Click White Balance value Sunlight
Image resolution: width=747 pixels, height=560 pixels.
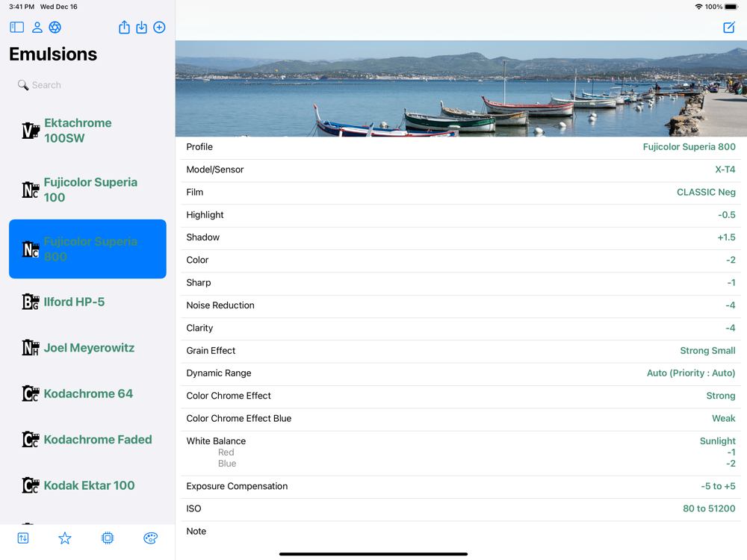(717, 441)
